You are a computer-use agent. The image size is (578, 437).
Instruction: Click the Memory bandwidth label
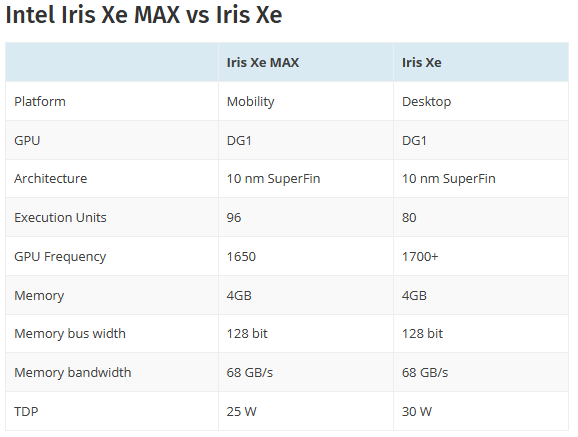73,372
